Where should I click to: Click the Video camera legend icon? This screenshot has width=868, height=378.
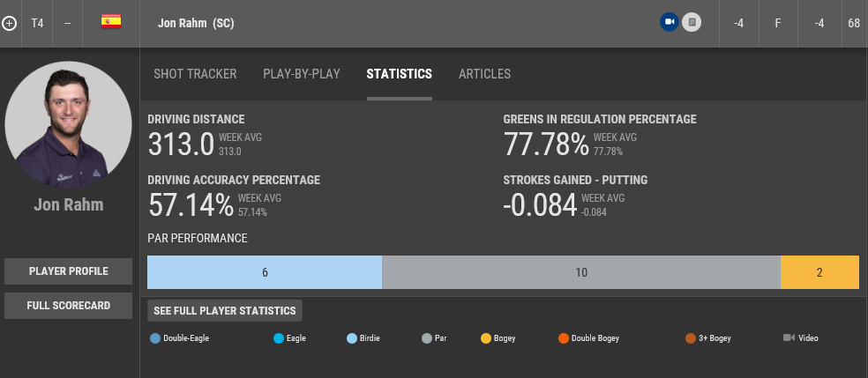click(x=789, y=337)
